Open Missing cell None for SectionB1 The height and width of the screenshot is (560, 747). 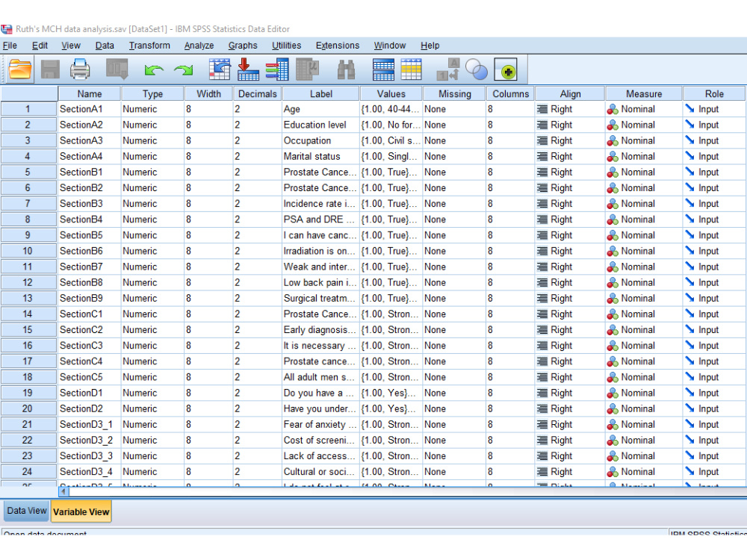tap(454, 172)
